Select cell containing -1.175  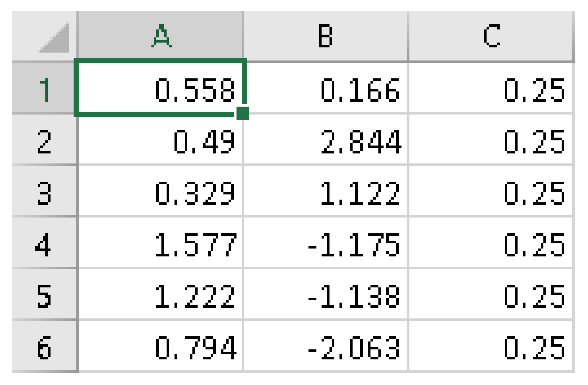point(325,243)
